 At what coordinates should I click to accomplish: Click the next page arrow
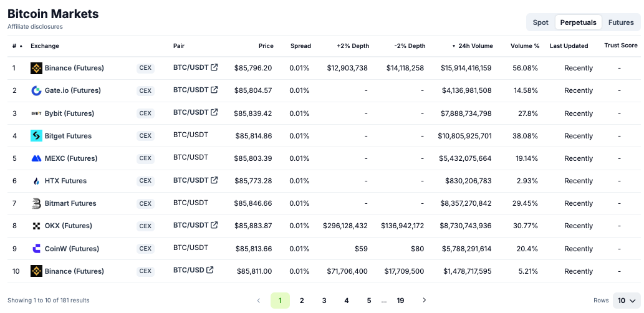(x=425, y=301)
